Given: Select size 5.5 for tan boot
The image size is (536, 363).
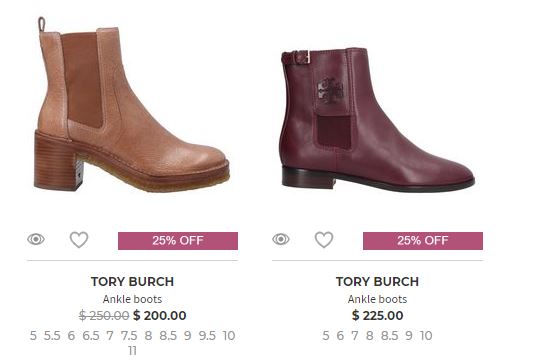Looking at the screenshot, I should point(52,336).
